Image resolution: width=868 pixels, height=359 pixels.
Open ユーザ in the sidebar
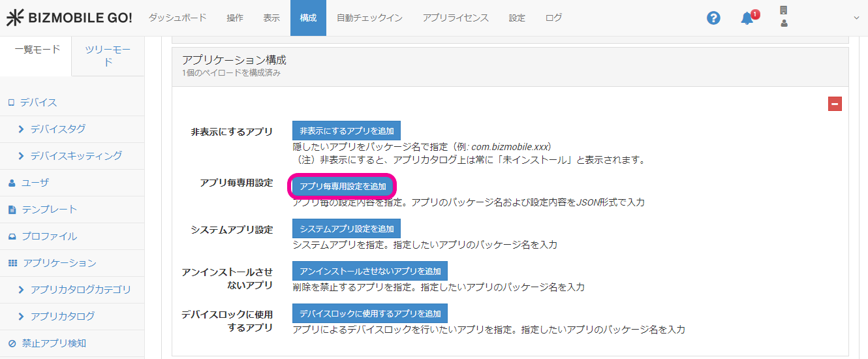tap(35, 183)
